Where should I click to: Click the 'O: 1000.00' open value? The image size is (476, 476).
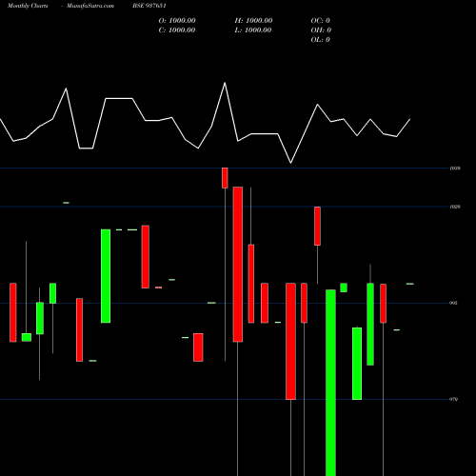tap(177, 21)
